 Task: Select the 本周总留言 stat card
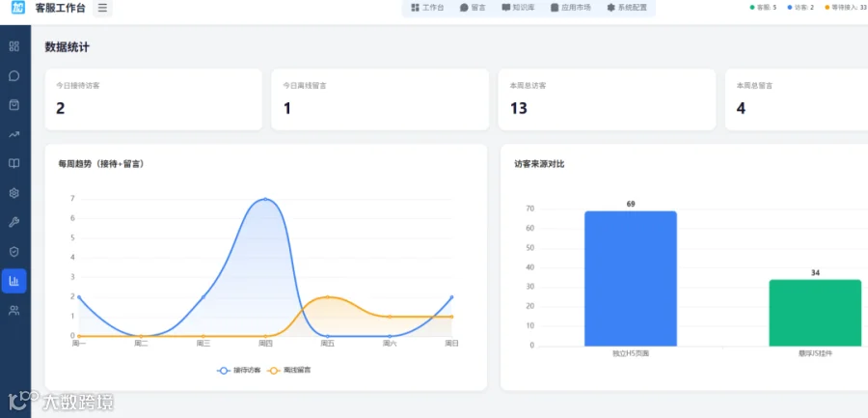[797, 99]
